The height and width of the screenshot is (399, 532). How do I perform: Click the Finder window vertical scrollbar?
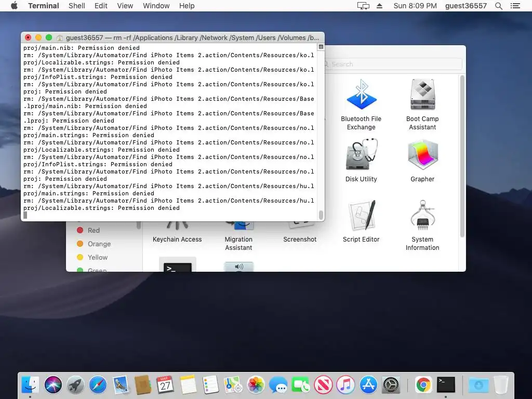tap(462, 156)
